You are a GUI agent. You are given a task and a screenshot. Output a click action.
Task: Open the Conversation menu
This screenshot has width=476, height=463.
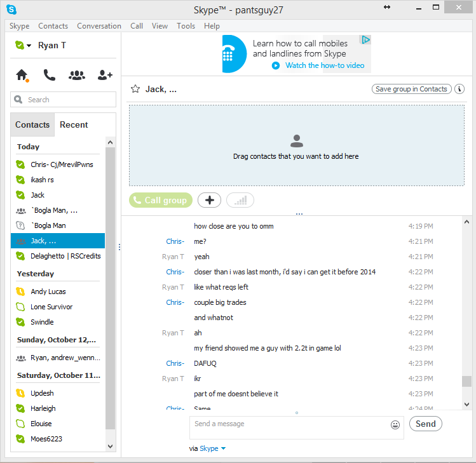click(x=99, y=26)
